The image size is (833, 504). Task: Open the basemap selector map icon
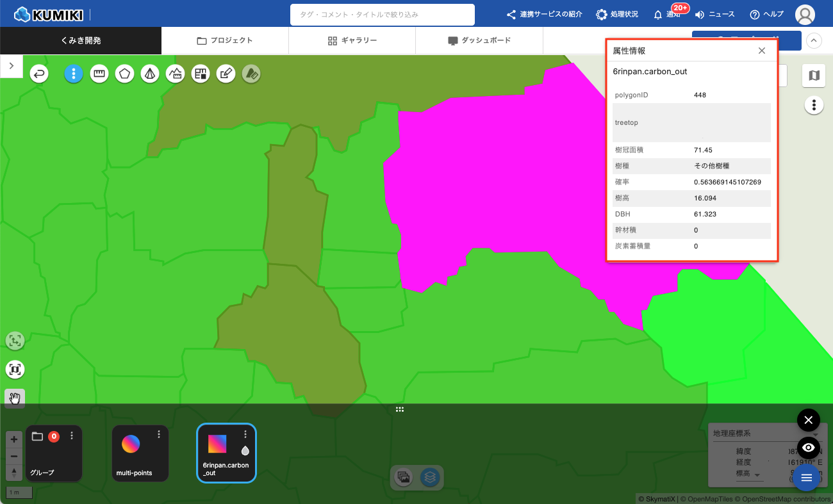pos(814,76)
